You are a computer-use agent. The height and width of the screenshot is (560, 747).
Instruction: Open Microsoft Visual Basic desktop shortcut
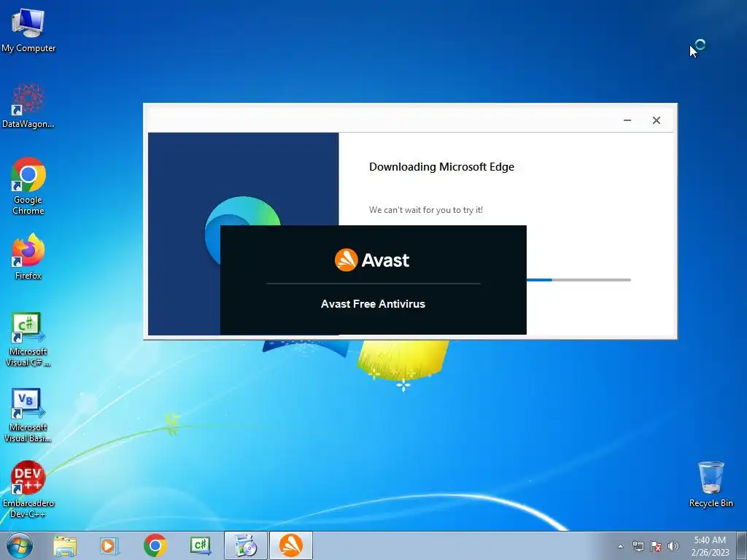28,415
